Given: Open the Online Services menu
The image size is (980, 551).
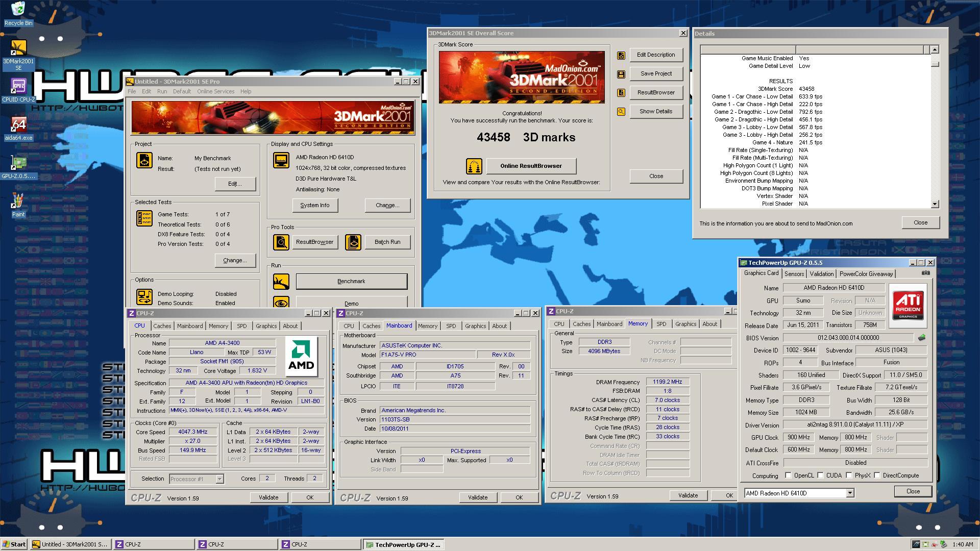Looking at the screenshot, I should pyautogui.click(x=215, y=91).
